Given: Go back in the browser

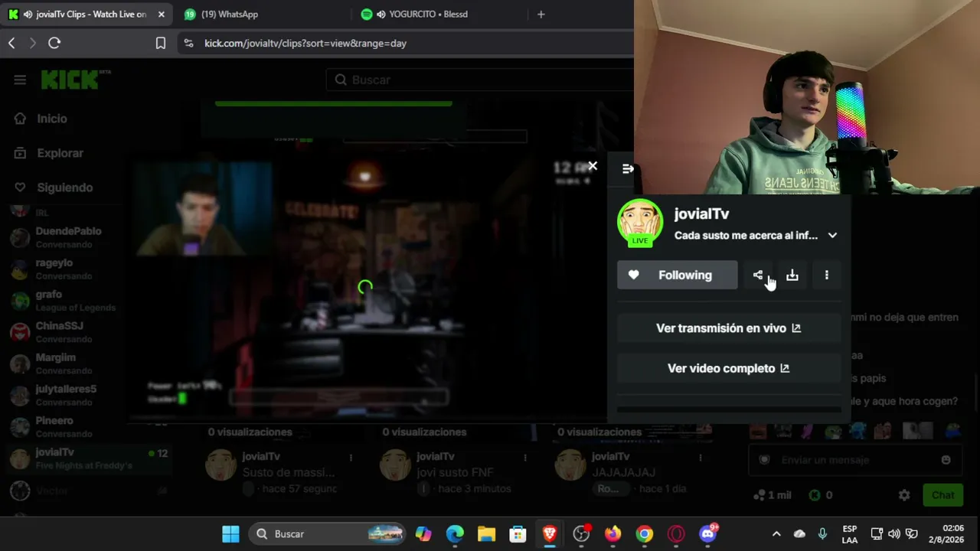Looking at the screenshot, I should click(x=11, y=44).
